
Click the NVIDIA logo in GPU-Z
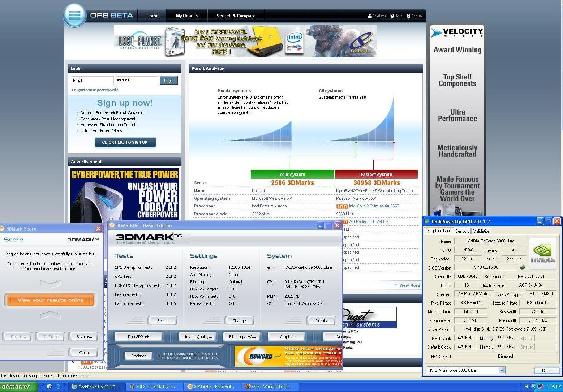coord(543,254)
